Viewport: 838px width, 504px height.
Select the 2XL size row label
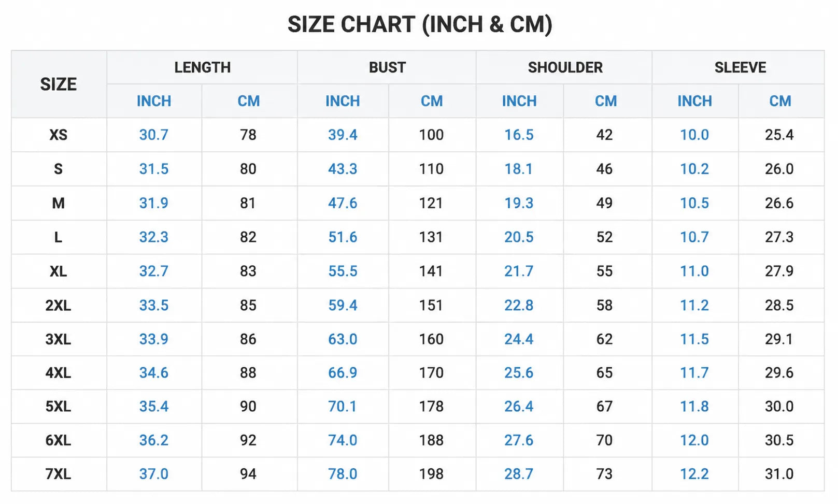tap(58, 305)
